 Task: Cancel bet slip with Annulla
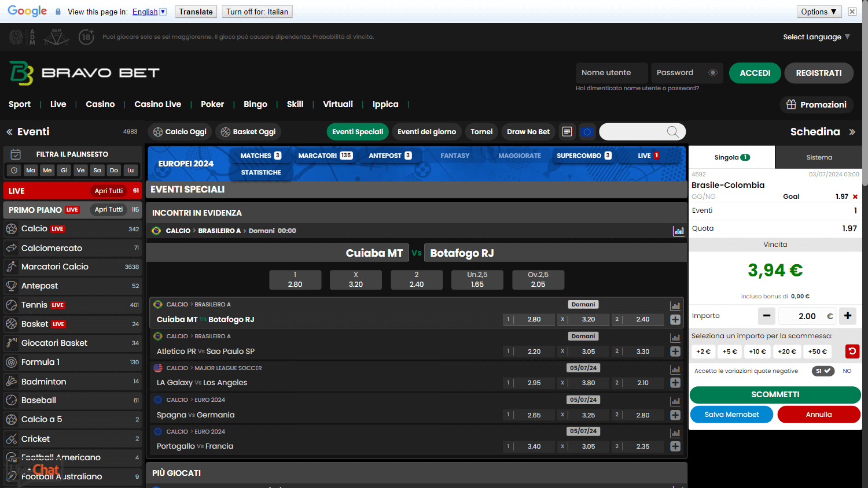(819, 415)
